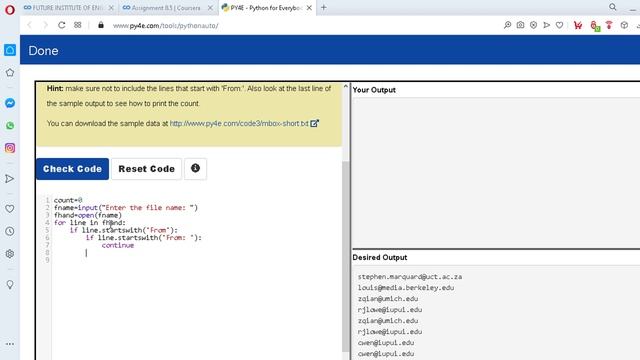
Task: Search tabs with magnifier icon in tab bar
Action: tap(613, 7)
